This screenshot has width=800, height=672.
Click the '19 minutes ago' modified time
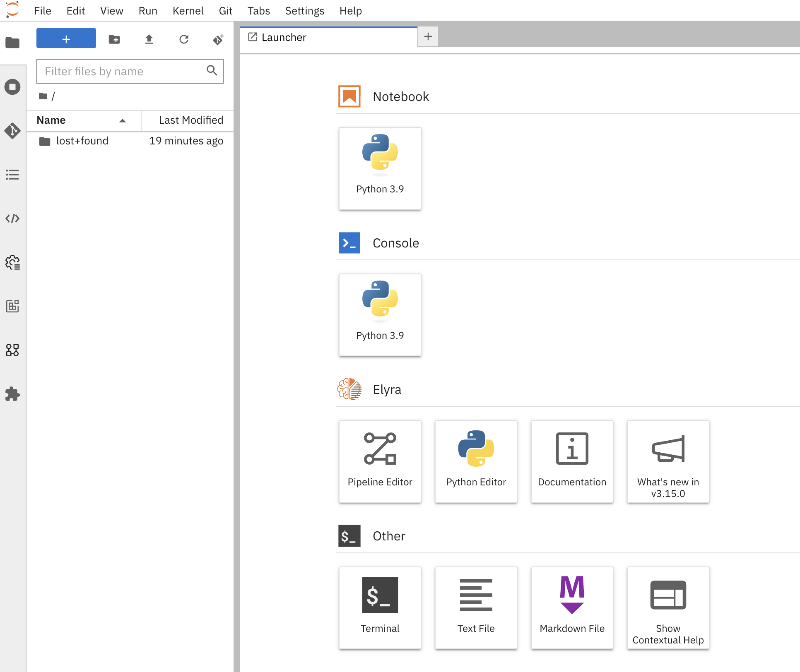click(186, 141)
